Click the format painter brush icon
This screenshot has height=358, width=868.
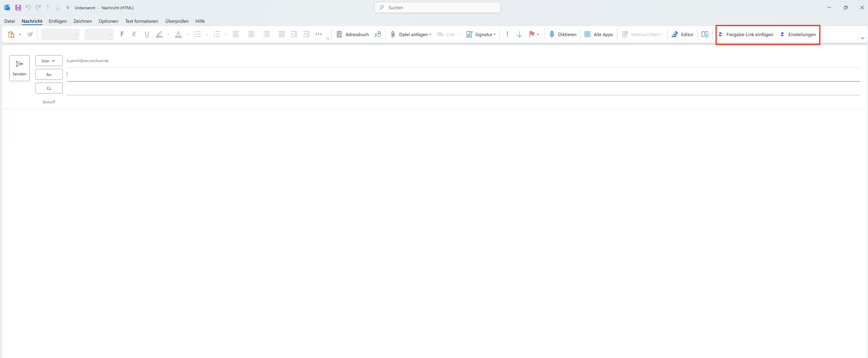[x=30, y=34]
